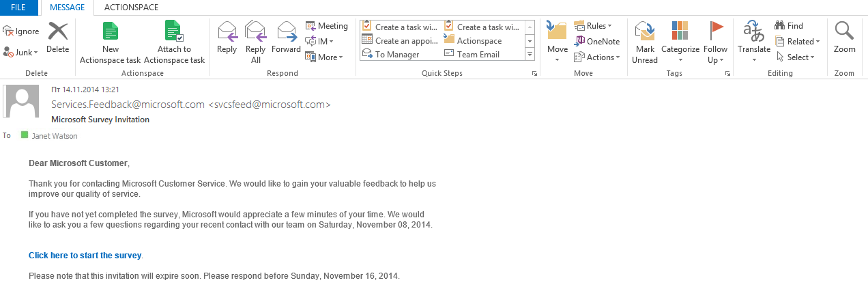Select the second Create a task quick step
The width and height of the screenshot is (868, 287).
pyautogui.click(x=482, y=27)
